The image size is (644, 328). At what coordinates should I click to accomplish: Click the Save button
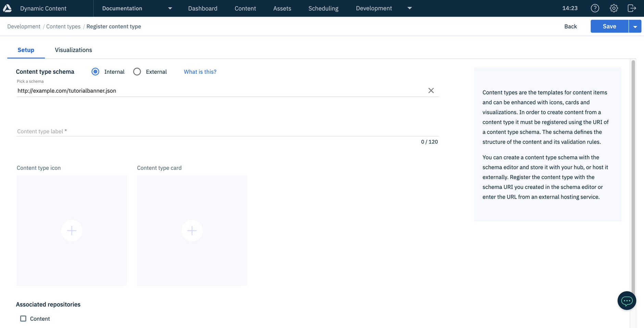(x=609, y=26)
